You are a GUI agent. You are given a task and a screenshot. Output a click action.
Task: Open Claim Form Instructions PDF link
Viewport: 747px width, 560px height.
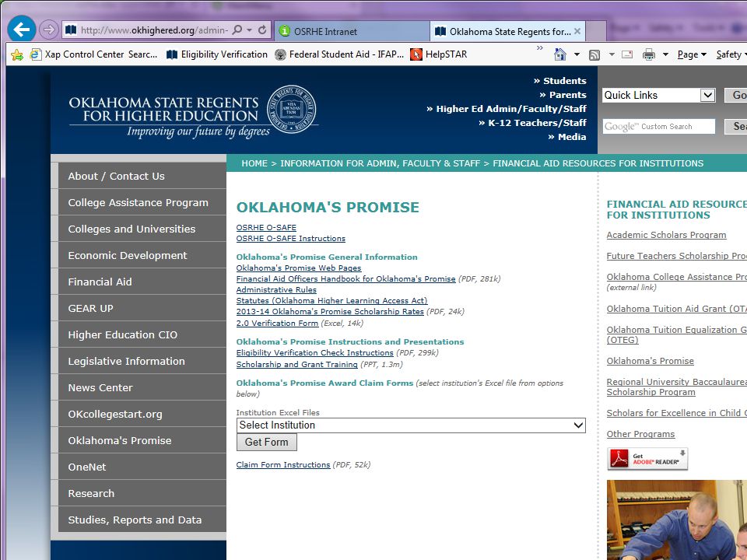pyautogui.click(x=283, y=465)
